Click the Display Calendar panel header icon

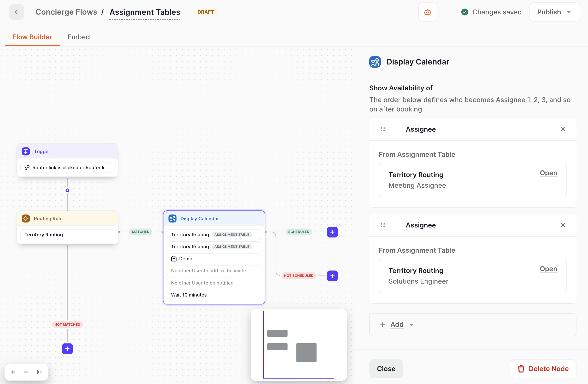pyautogui.click(x=375, y=62)
